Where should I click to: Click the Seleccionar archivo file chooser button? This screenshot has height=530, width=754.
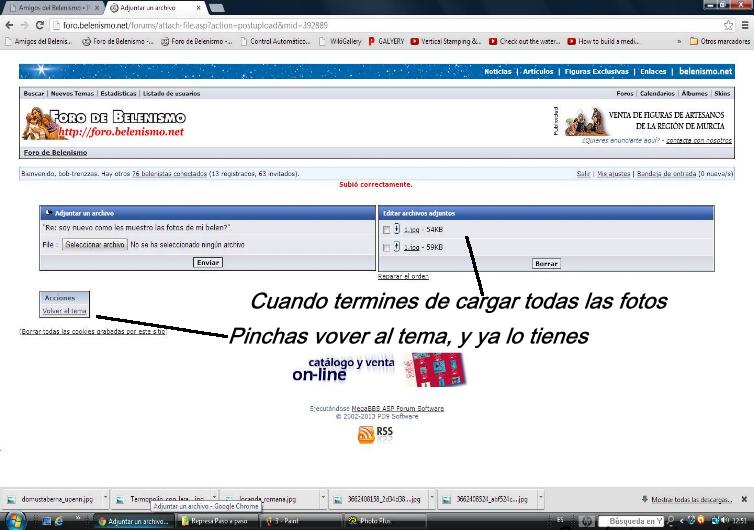click(94, 244)
